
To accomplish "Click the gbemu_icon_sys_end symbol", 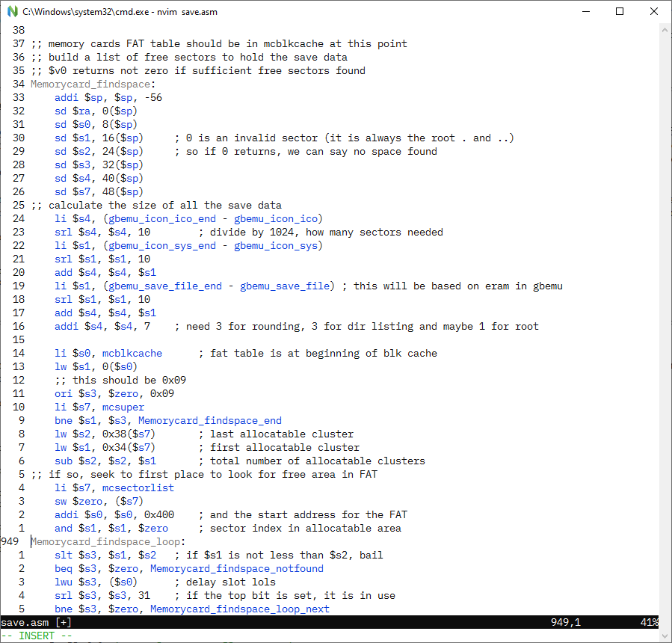I will click(x=162, y=246).
